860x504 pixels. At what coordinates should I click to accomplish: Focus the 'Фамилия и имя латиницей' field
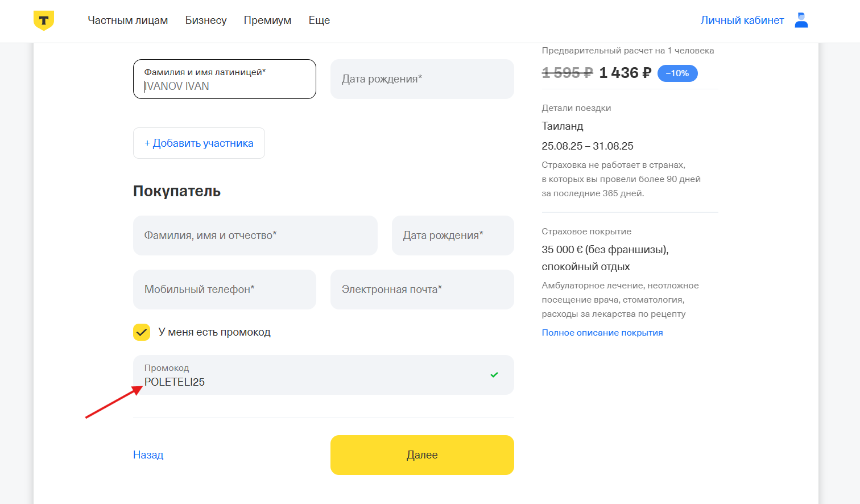(x=225, y=79)
